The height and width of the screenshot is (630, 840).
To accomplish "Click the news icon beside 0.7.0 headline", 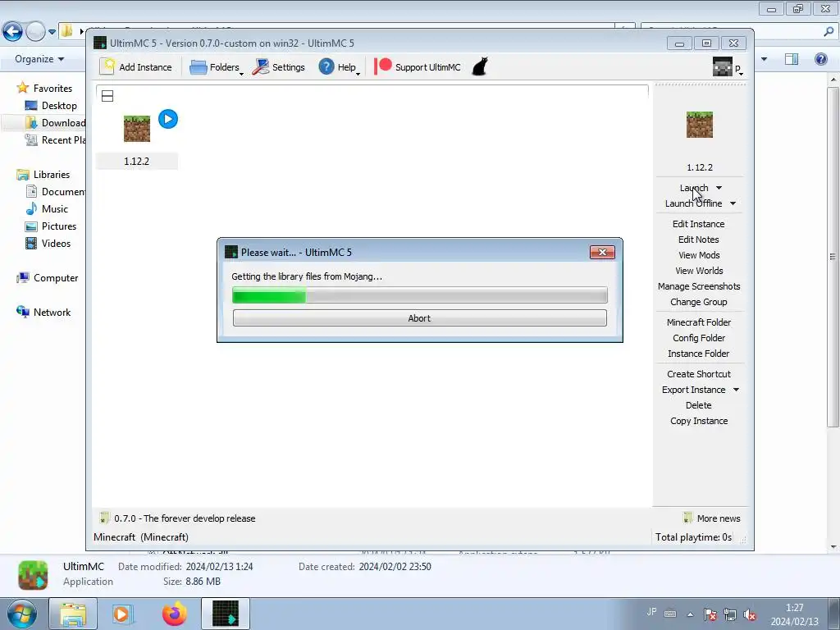I will tap(104, 518).
